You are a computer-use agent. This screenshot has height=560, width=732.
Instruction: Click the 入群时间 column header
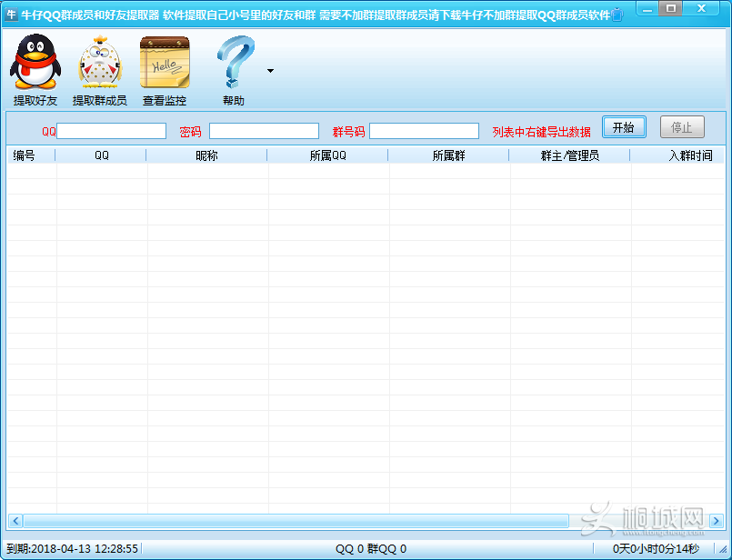[689, 155]
